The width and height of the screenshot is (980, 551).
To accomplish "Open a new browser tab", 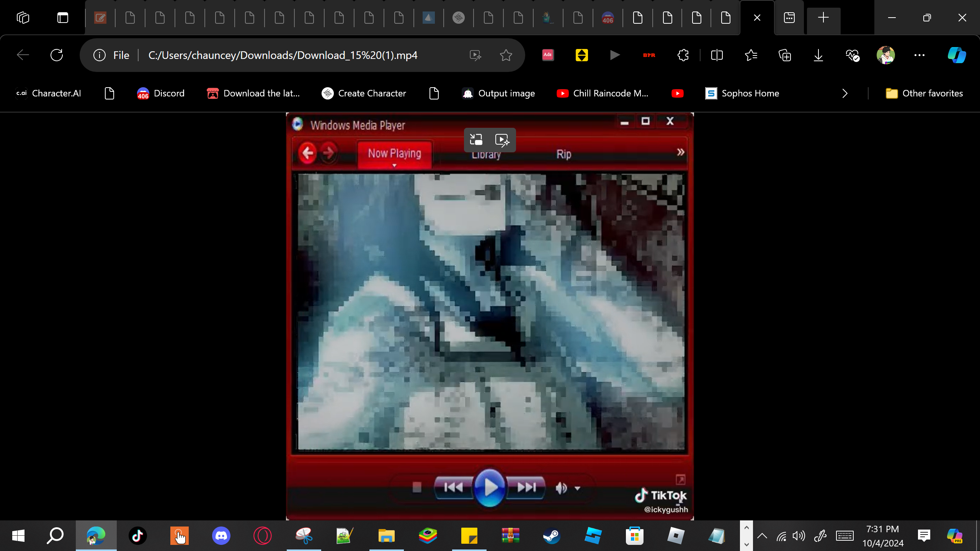I will [x=823, y=18].
